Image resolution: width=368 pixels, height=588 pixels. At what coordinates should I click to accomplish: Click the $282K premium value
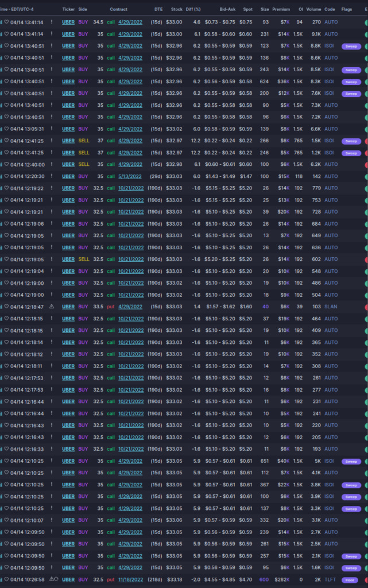(282, 579)
